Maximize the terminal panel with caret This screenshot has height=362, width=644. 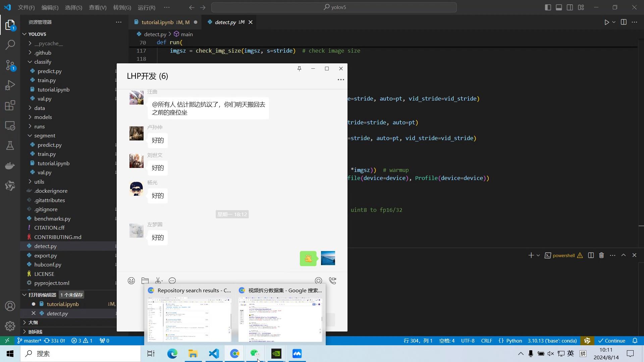[624, 255]
